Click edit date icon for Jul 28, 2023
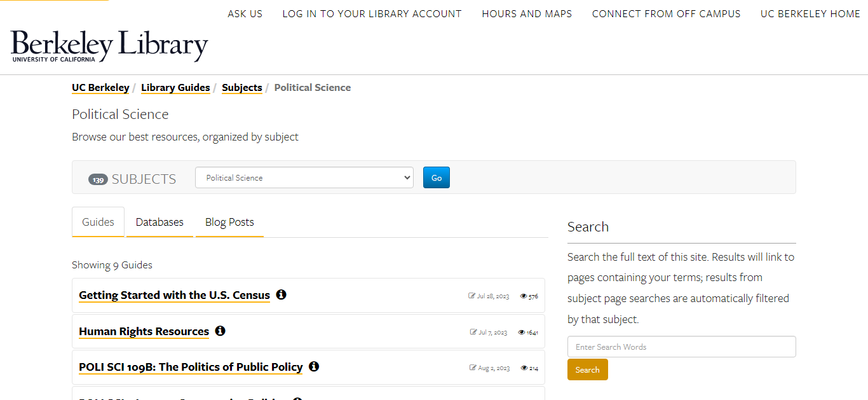The image size is (868, 400). coord(472,296)
